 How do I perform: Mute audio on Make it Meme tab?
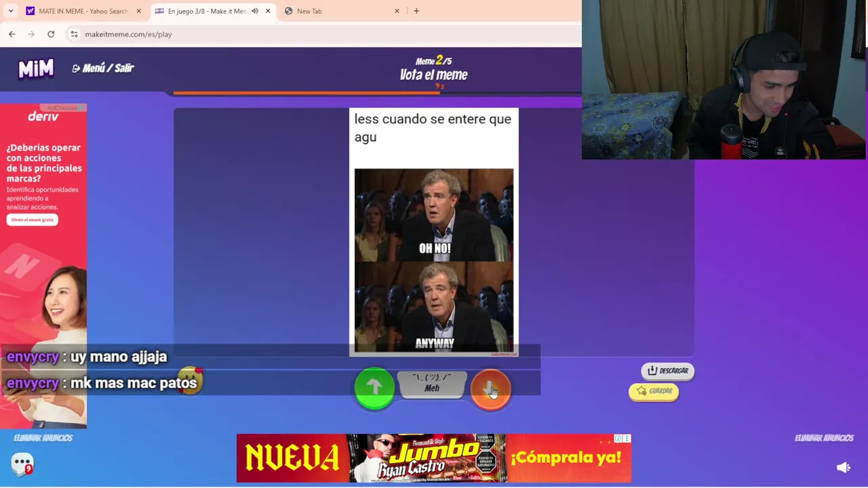(255, 11)
